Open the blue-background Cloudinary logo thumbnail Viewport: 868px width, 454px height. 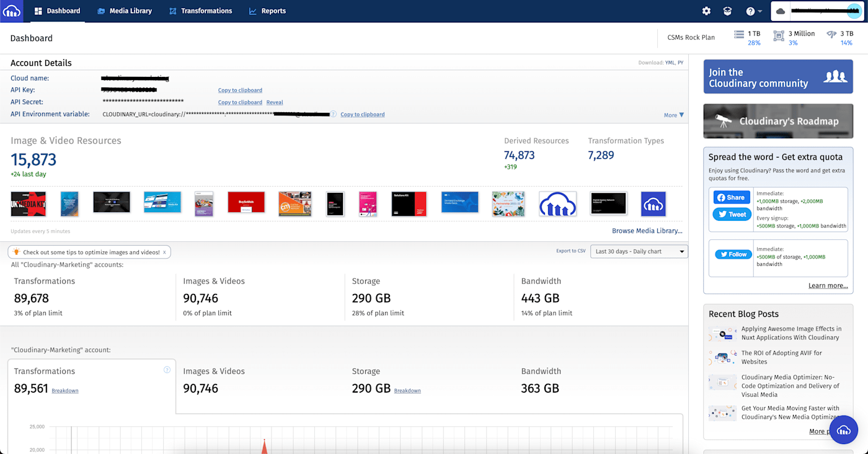(653, 203)
